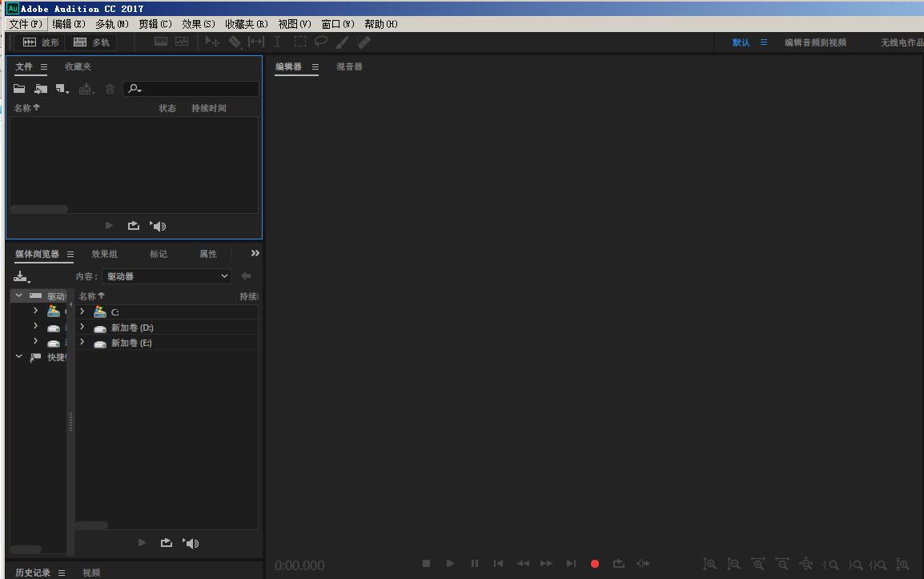Click the transport Play button in Editor

(450, 564)
